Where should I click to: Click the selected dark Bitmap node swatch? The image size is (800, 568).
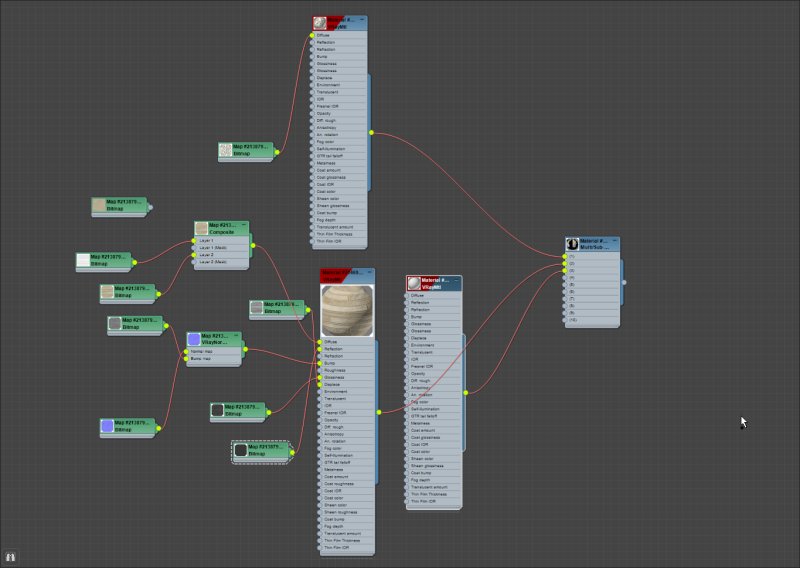pyautogui.click(x=240, y=452)
